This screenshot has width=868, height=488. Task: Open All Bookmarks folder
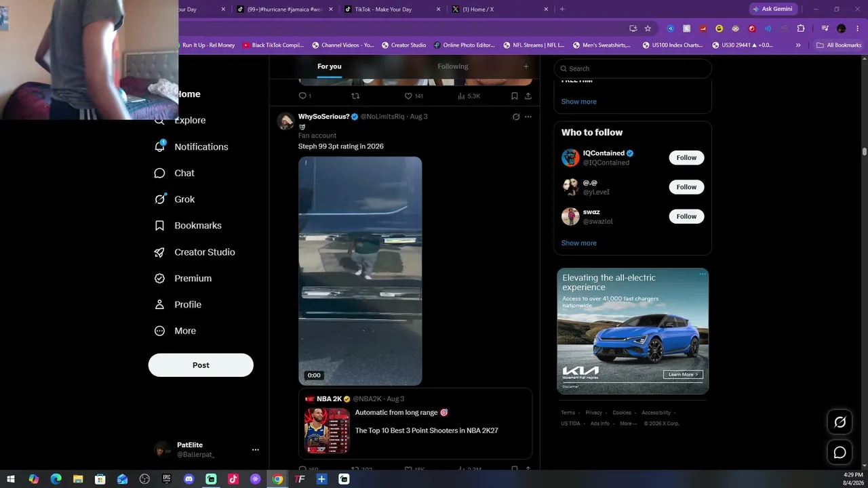pos(839,45)
